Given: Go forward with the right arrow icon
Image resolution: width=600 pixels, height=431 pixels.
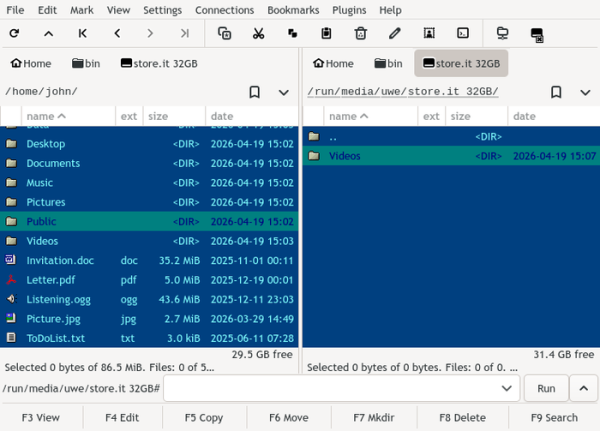Looking at the screenshot, I should point(150,33).
